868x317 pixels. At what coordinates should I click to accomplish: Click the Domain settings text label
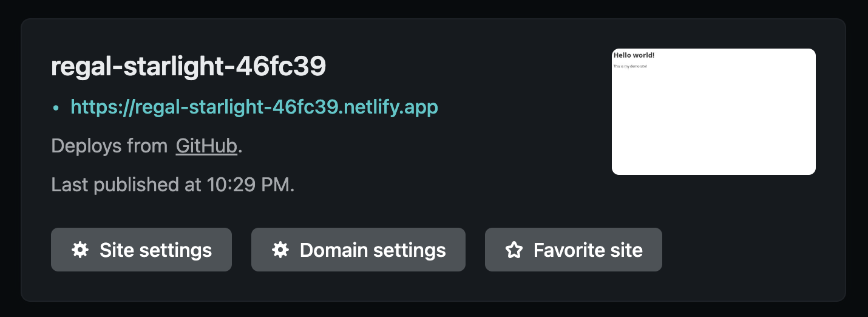[373, 250]
